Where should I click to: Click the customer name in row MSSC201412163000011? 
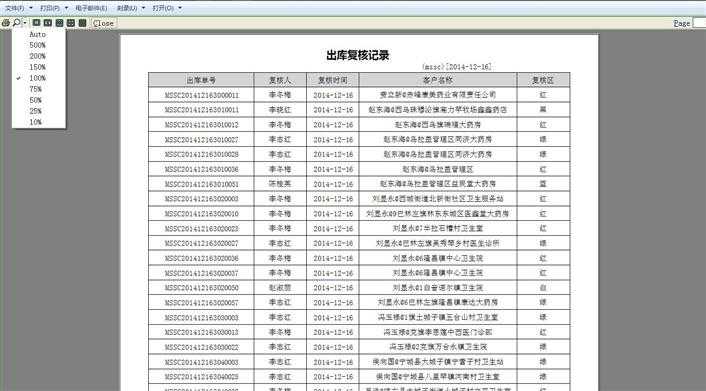[438, 95]
